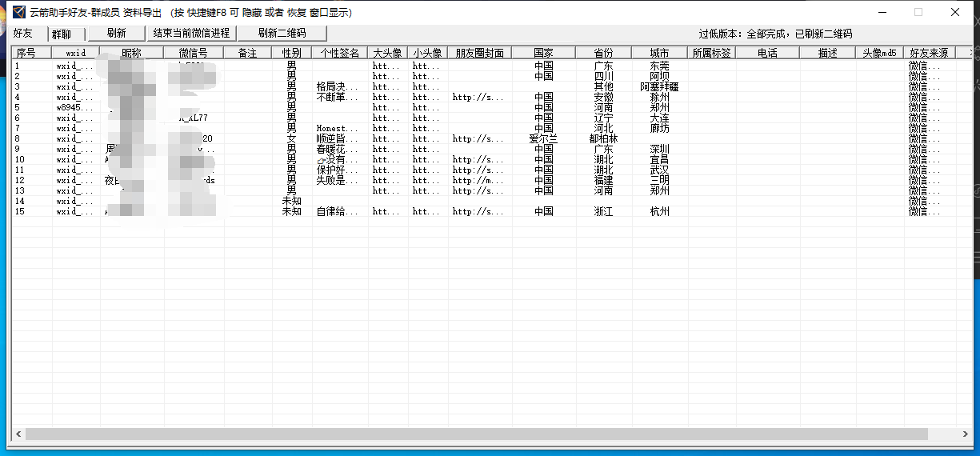Click the 结束当前微信进程 button

click(192, 34)
